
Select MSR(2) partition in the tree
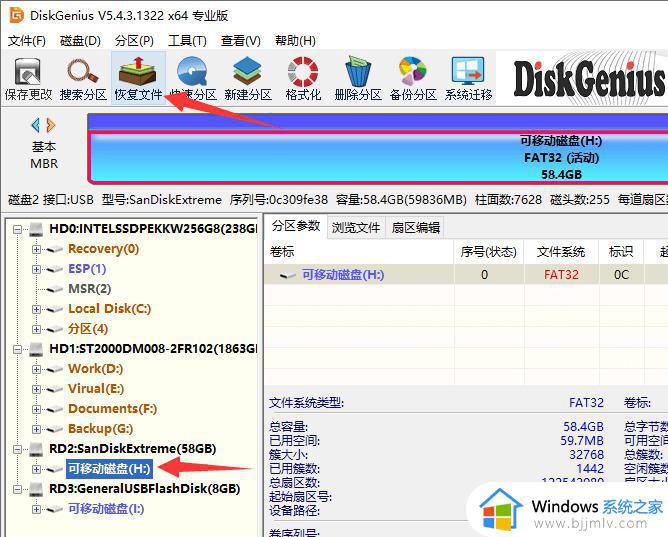pyautogui.click(x=89, y=289)
